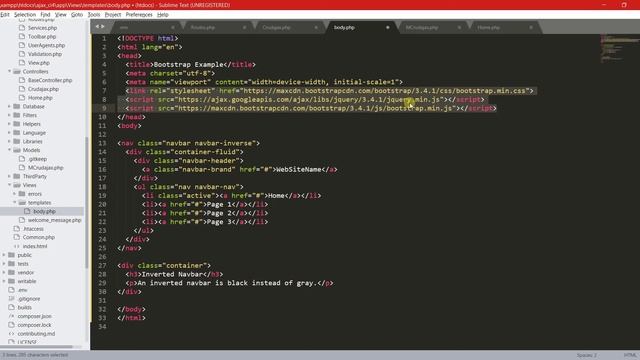
Task: Close the Home.php tab
Action: (531, 27)
